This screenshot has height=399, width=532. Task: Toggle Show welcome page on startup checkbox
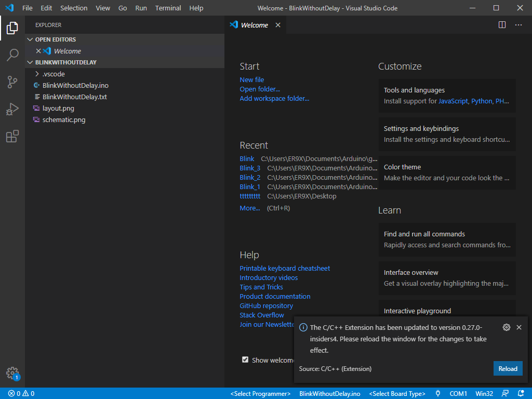point(245,360)
